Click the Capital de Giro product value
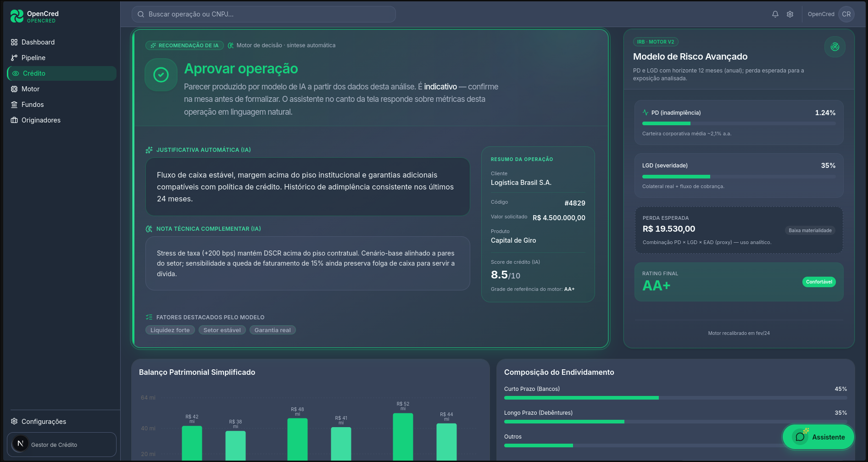The width and height of the screenshot is (868, 462). coord(513,240)
